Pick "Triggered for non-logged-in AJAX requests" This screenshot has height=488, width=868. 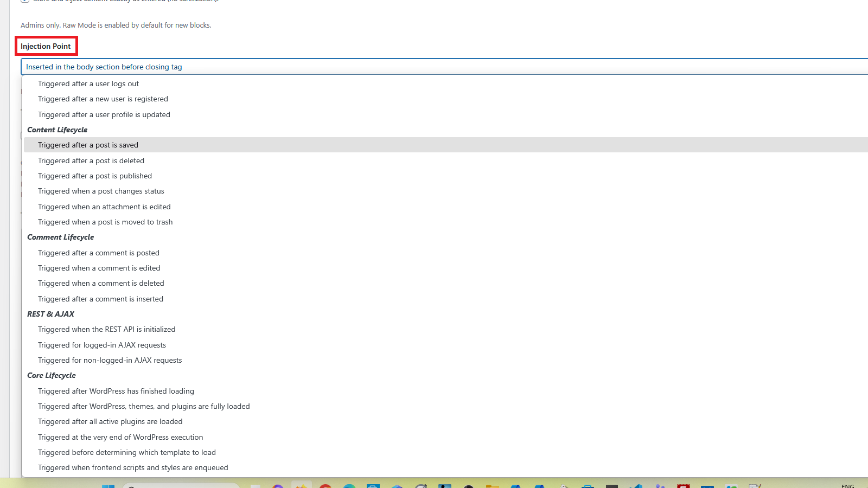tap(445, 360)
